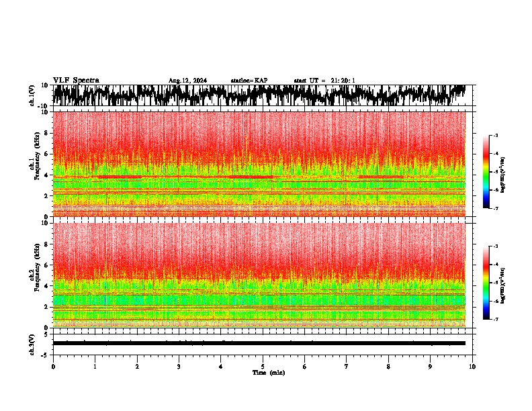Click the time axis tick label "6"

coord(305,367)
